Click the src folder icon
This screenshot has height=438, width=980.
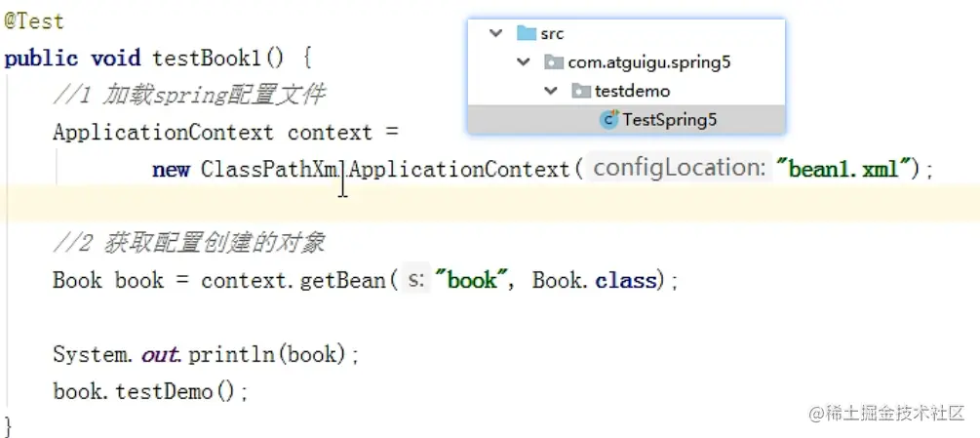pyautogui.click(x=527, y=33)
